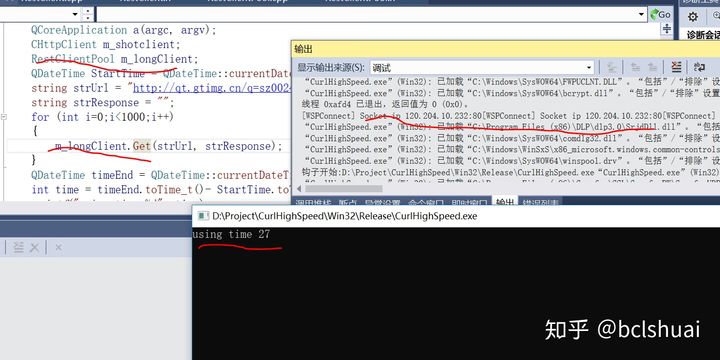720x360 pixels.
Task: Open the diagnostics panel gear settings
Action: (x=693, y=17)
